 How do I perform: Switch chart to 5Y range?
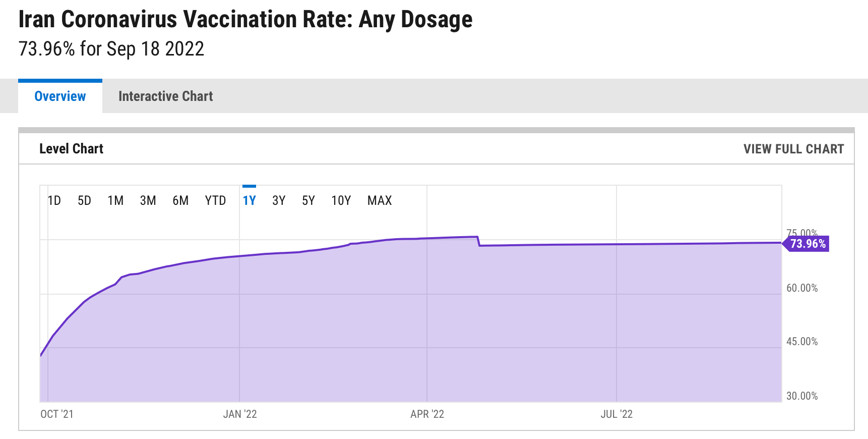308,201
